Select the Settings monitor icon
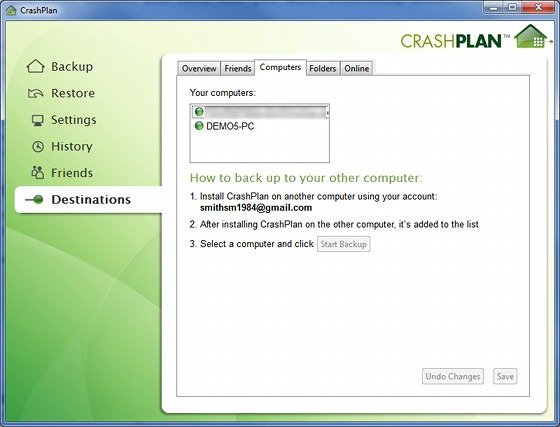 point(38,120)
